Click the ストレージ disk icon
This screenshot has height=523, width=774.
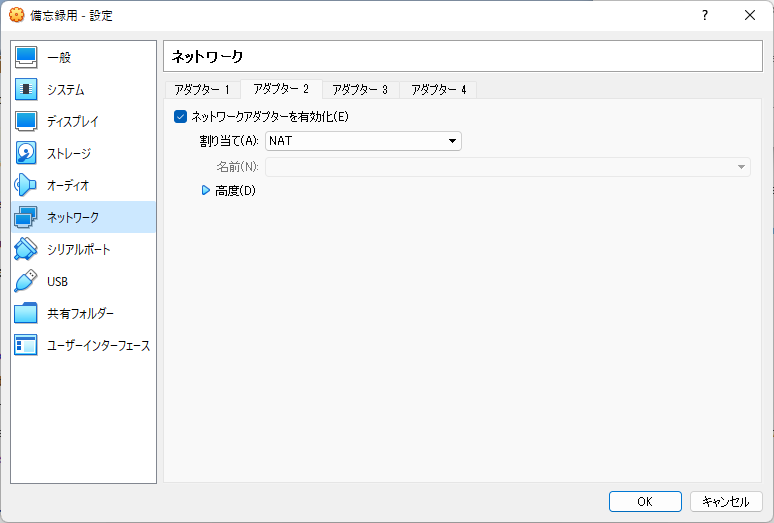[26, 153]
